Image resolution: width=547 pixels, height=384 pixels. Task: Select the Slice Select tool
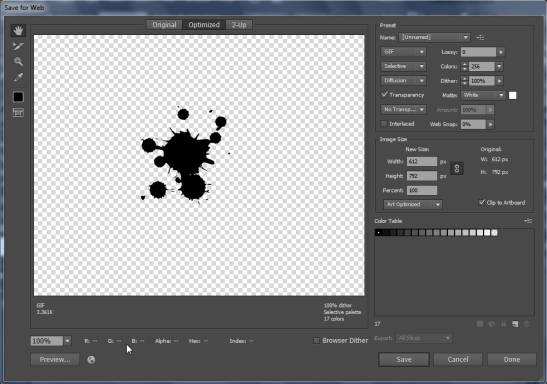(18, 46)
